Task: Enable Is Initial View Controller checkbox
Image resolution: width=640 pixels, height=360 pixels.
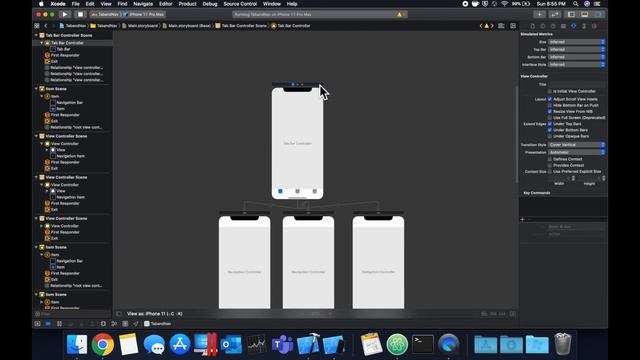Action: (x=550, y=91)
